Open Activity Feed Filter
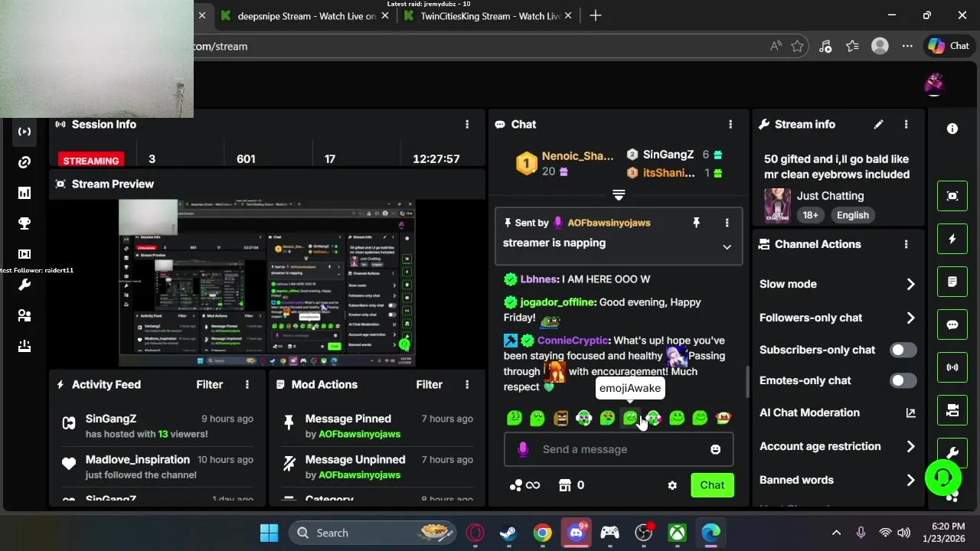The width and height of the screenshot is (980, 551). [209, 384]
